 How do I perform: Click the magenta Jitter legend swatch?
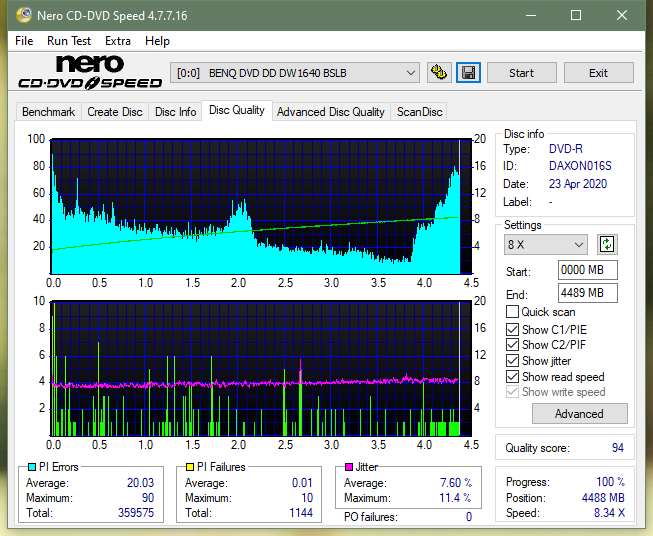pos(349,467)
